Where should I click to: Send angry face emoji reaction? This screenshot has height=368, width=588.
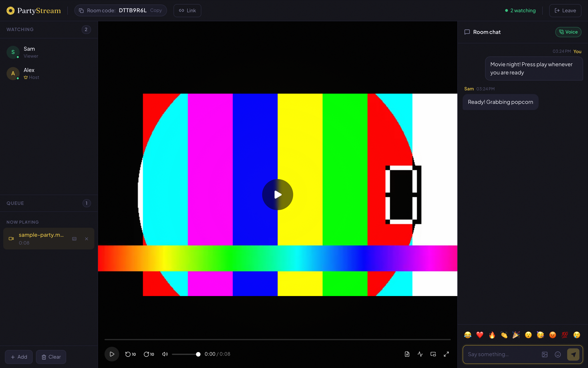click(x=552, y=335)
